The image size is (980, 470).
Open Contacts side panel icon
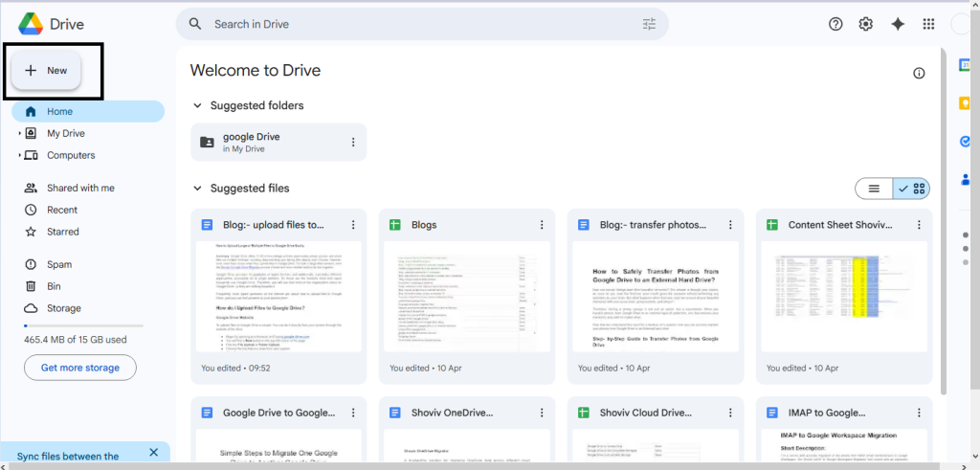pos(966,180)
